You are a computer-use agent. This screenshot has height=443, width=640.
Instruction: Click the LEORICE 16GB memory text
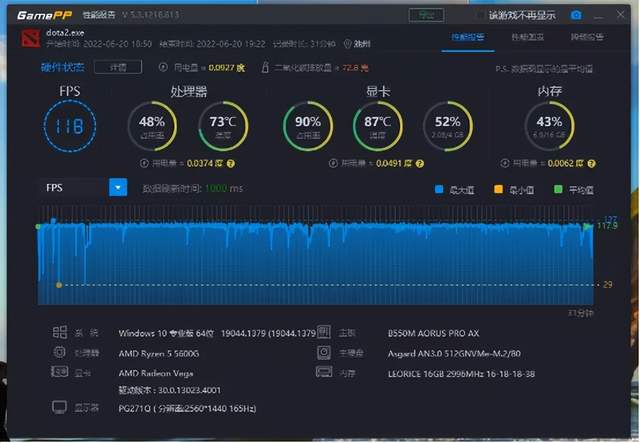point(461,374)
